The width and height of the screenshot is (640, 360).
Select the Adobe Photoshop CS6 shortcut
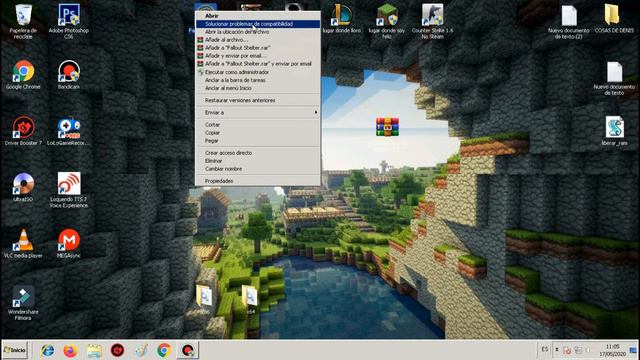click(x=69, y=21)
